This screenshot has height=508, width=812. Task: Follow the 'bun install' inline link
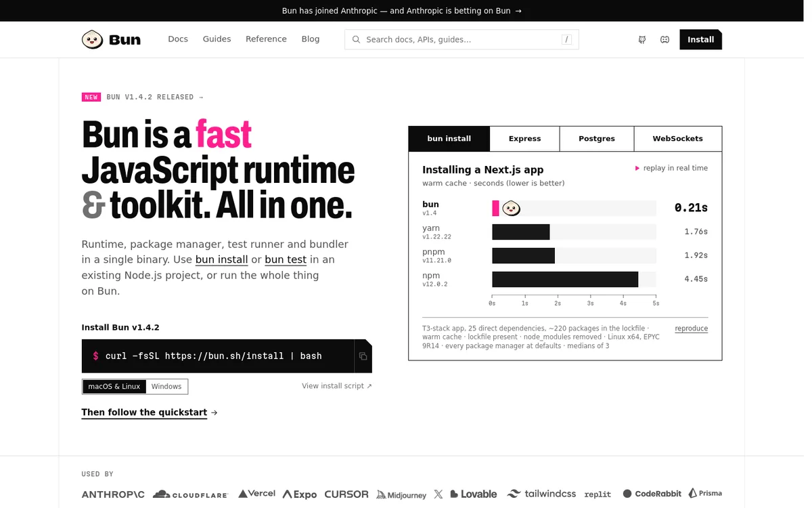click(221, 259)
